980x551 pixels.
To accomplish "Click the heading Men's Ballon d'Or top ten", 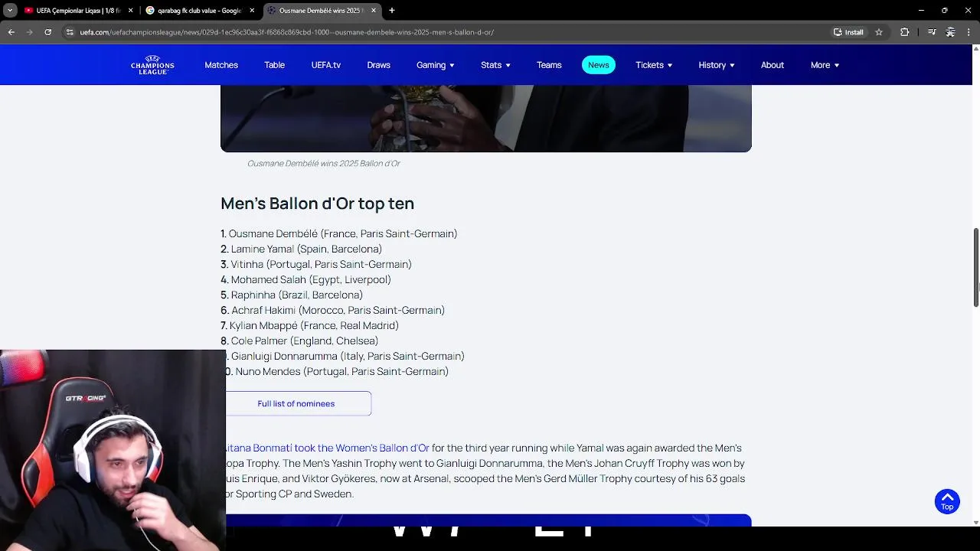I will [317, 203].
